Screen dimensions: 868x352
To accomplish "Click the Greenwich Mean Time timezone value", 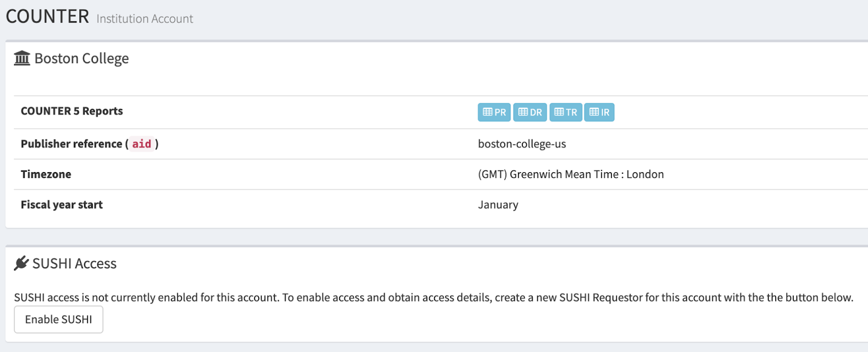I will point(571,174).
